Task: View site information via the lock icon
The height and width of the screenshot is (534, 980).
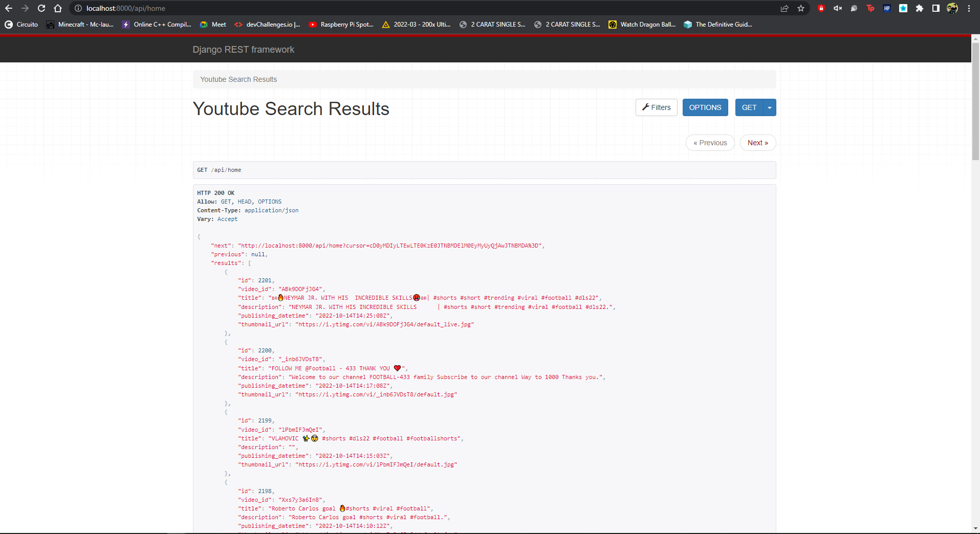Action: (77, 8)
